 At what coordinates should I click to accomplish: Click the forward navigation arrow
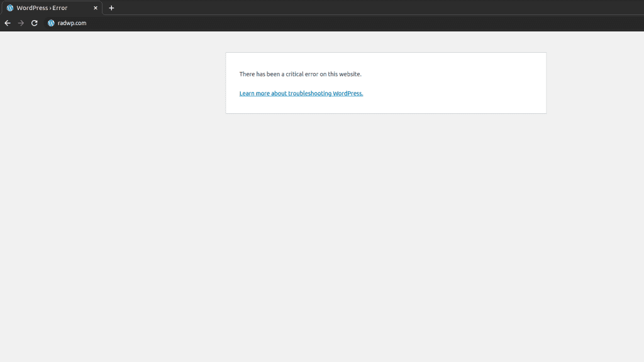(21, 23)
